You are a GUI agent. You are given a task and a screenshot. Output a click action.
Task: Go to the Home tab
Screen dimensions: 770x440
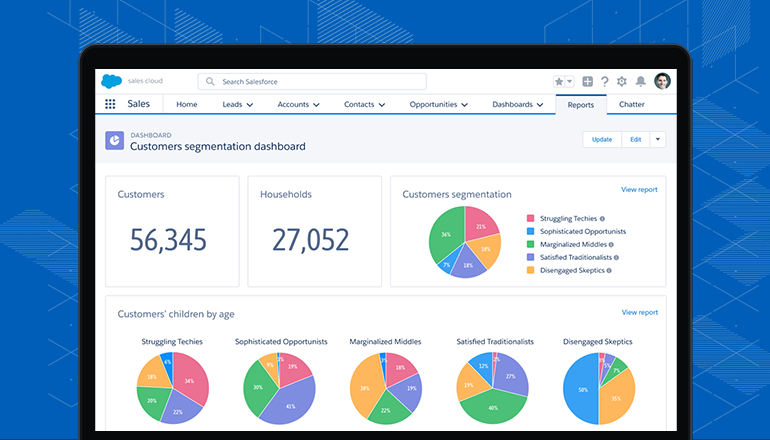coord(187,105)
